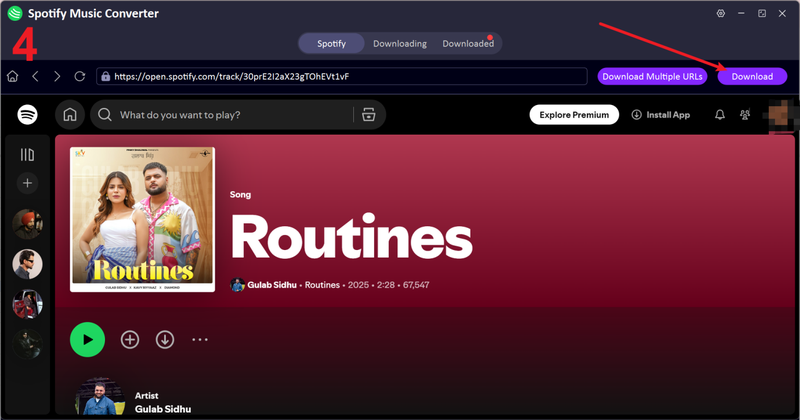800x420 pixels.
Task: Navigate back with the left arrow
Action: coord(35,76)
